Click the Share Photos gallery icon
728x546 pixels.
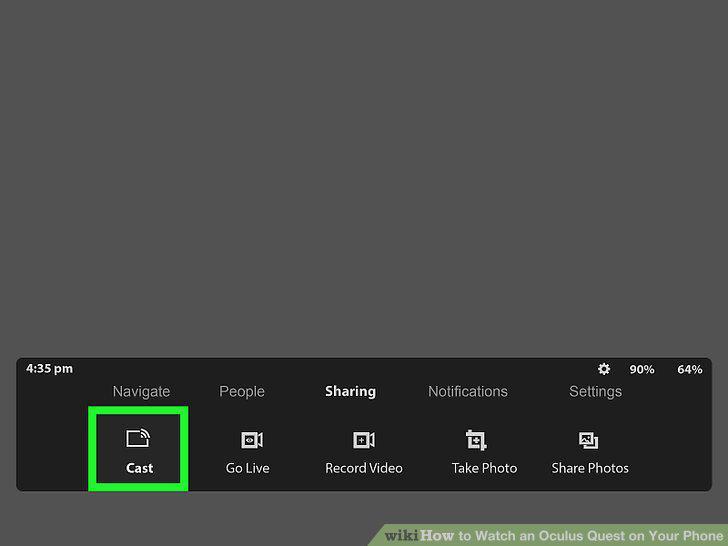point(588,440)
